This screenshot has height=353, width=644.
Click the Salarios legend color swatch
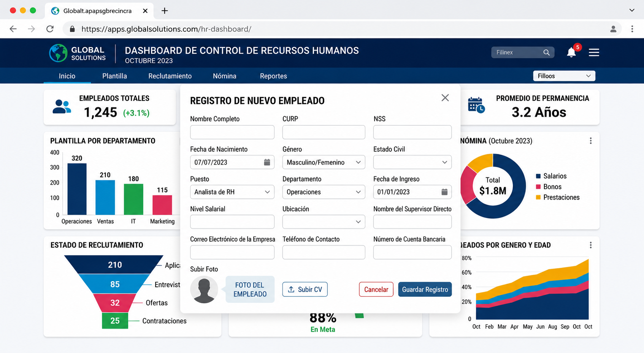tap(538, 176)
